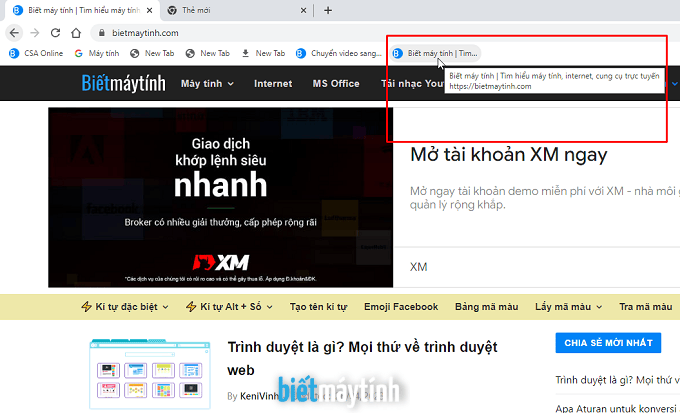Screen dimensions: 680x413
Task: Open the first New Tab bookmark with Chrome icon
Action: point(152,53)
